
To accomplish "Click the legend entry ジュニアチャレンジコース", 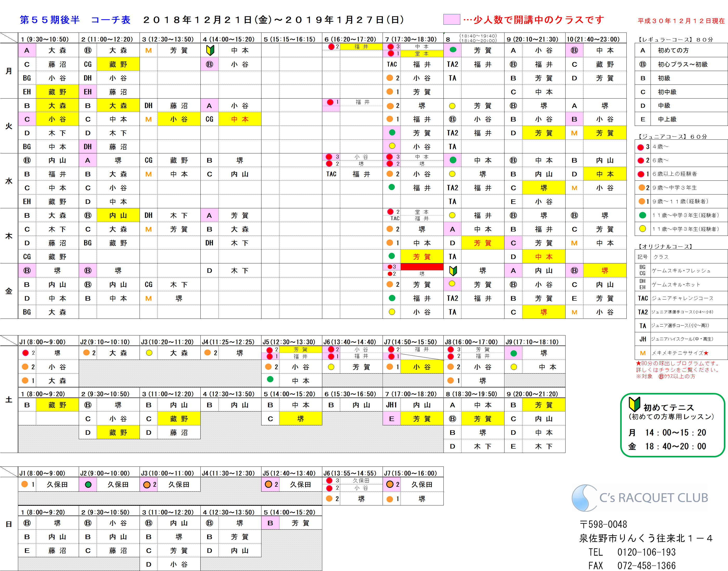I will pos(683,298).
